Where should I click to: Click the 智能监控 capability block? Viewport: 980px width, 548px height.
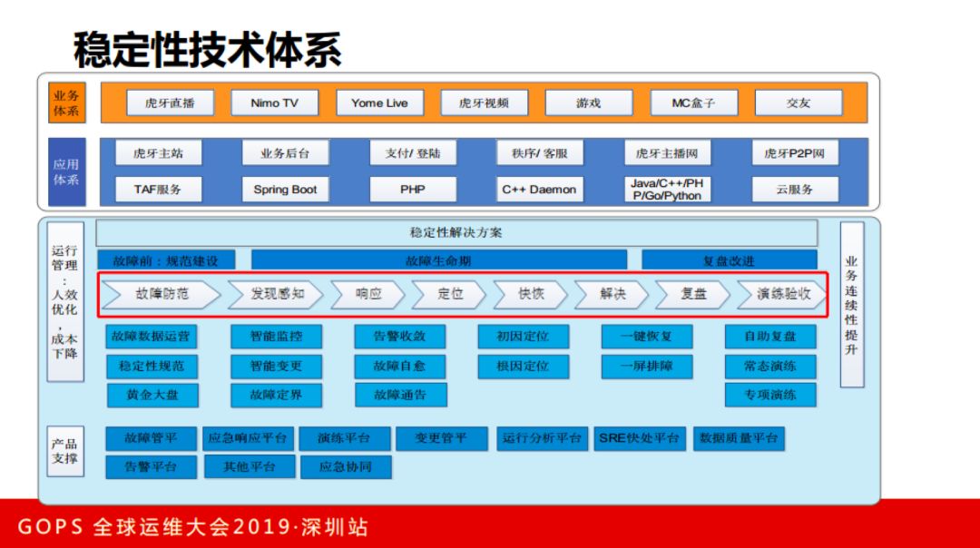(277, 336)
